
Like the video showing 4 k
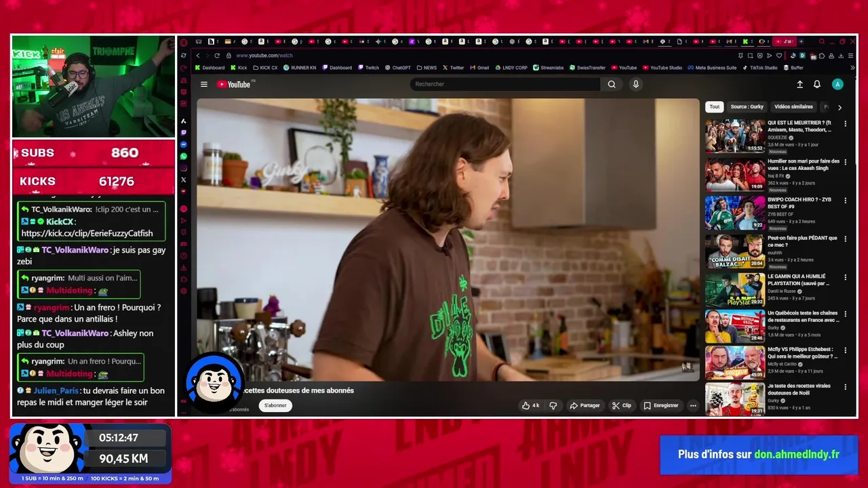tap(530, 405)
